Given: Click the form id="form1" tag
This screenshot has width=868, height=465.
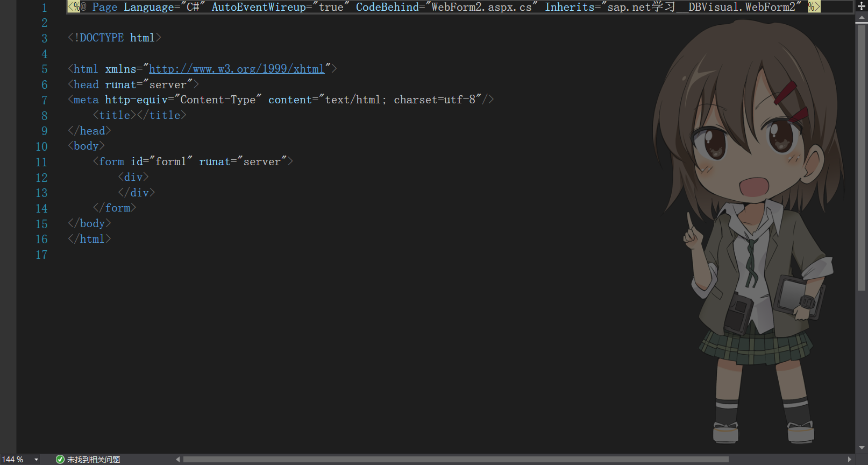Looking at the screenshot, I should (193, 161).
